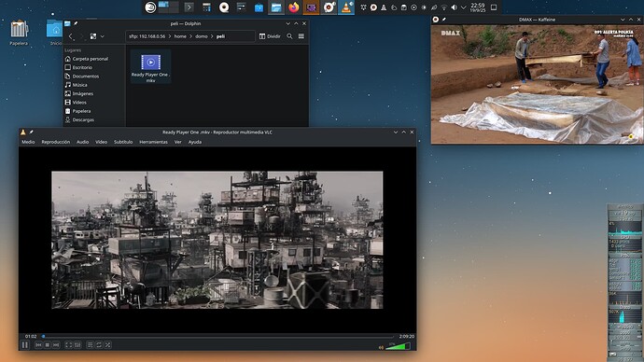Adjust the VLC volume slider

[398, 346]
